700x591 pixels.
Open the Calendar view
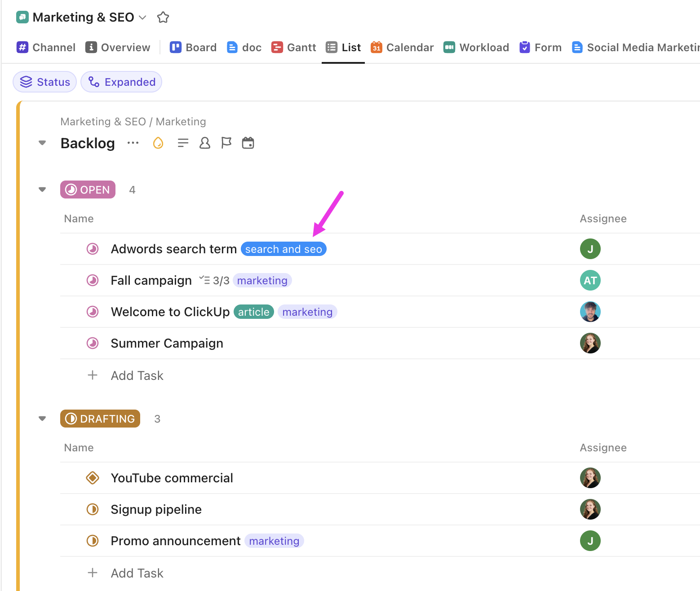click(x=402, y=47)
